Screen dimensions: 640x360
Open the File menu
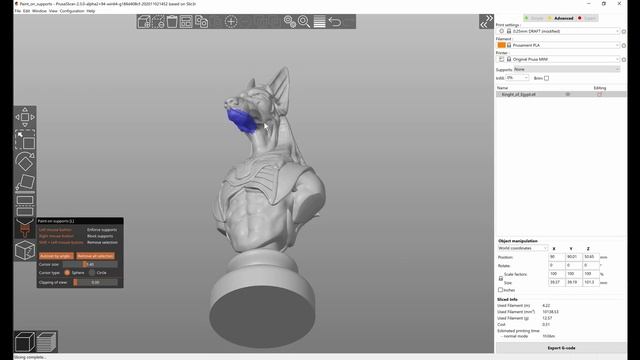point(18,11)
